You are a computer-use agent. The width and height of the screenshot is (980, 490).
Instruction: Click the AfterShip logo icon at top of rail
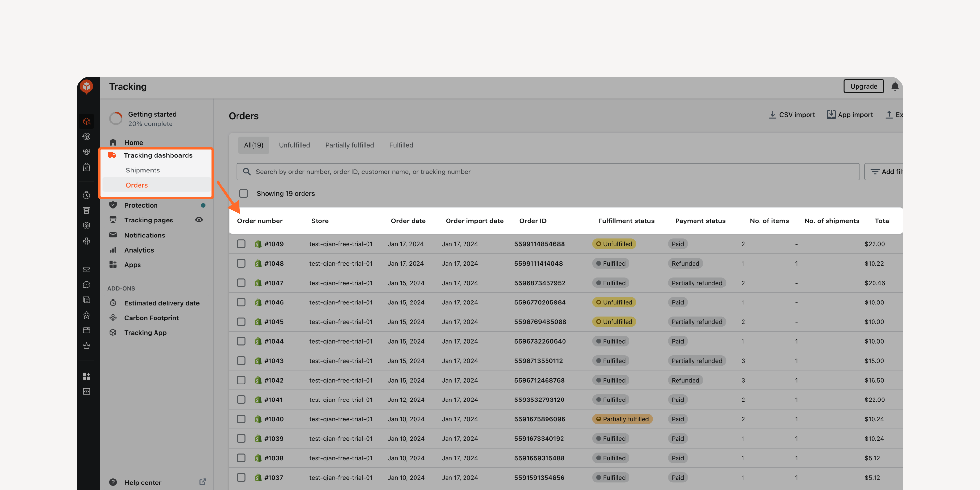click(87, 87)
